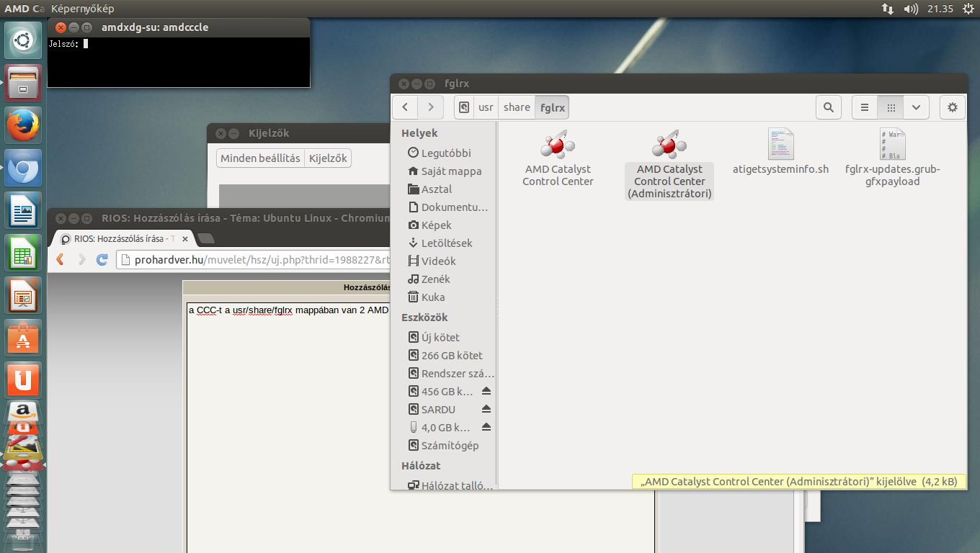The width and height of the screenshot is (980, 553).
Task: Close the RIOS Chromium tab
Action: pyautogui.click(x=185, y=238)
